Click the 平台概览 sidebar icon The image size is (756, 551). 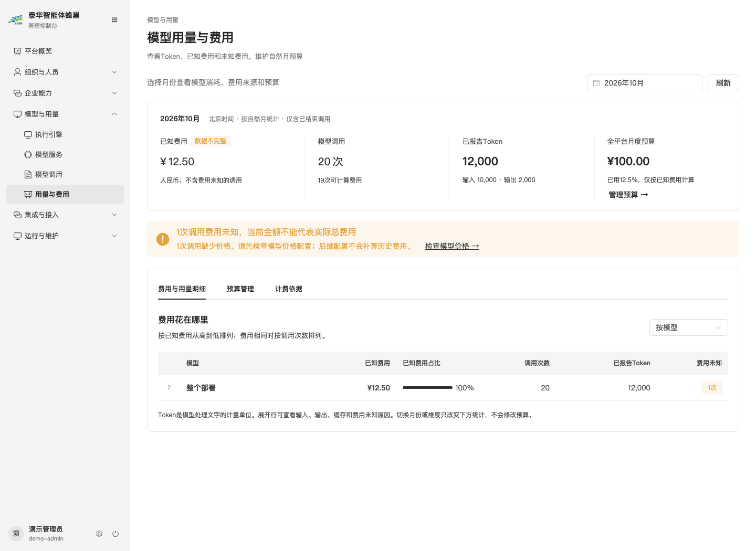point(17,51)
